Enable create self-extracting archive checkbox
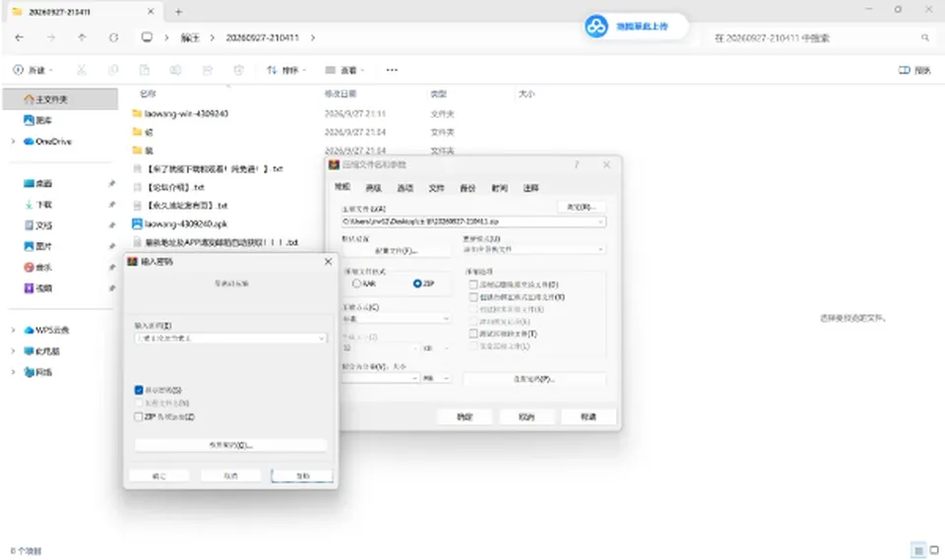The image size is (945, 560). (x=473, y=297)
